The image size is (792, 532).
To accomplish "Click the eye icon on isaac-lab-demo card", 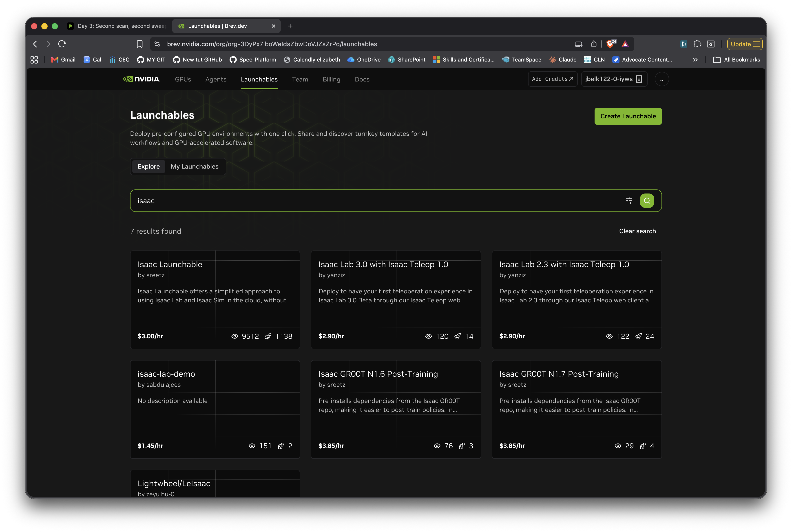I will (x=252, y=446).
